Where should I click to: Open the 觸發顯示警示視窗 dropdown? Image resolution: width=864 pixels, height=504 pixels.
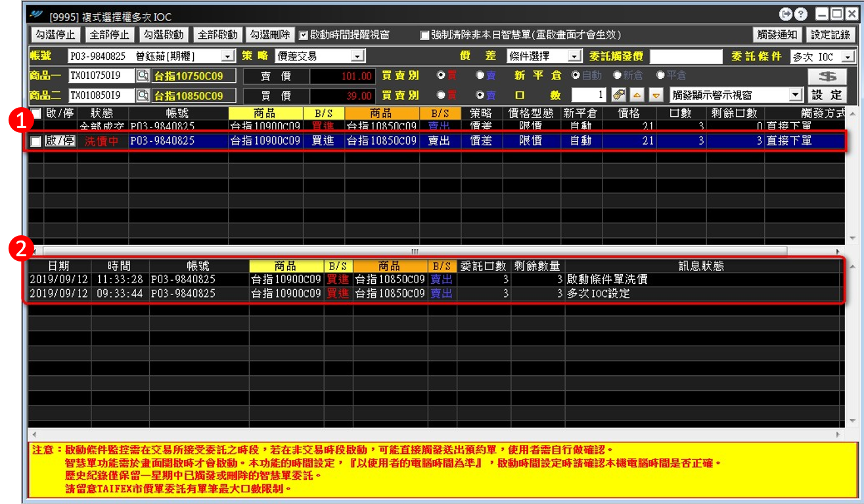click(x=796, y=95)
